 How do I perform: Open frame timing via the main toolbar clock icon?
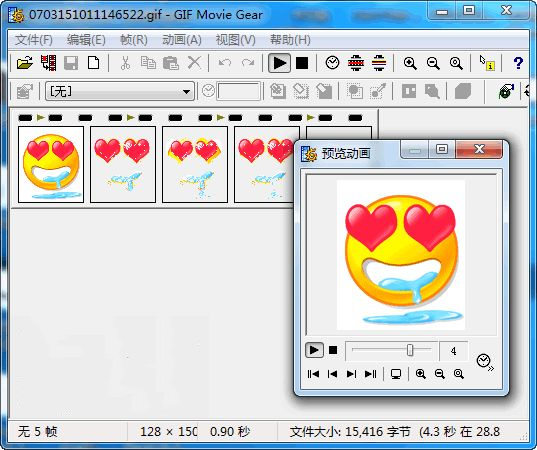[332, 63]
